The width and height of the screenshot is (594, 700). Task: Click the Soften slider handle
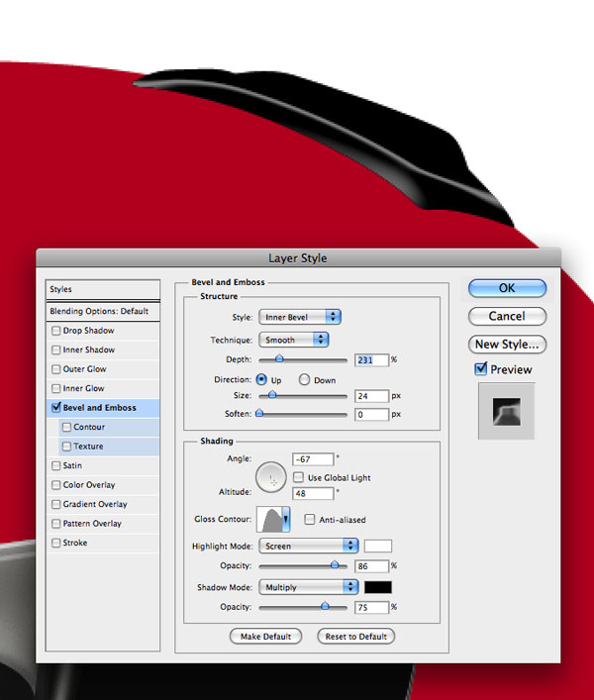click(x=259, y=414)
